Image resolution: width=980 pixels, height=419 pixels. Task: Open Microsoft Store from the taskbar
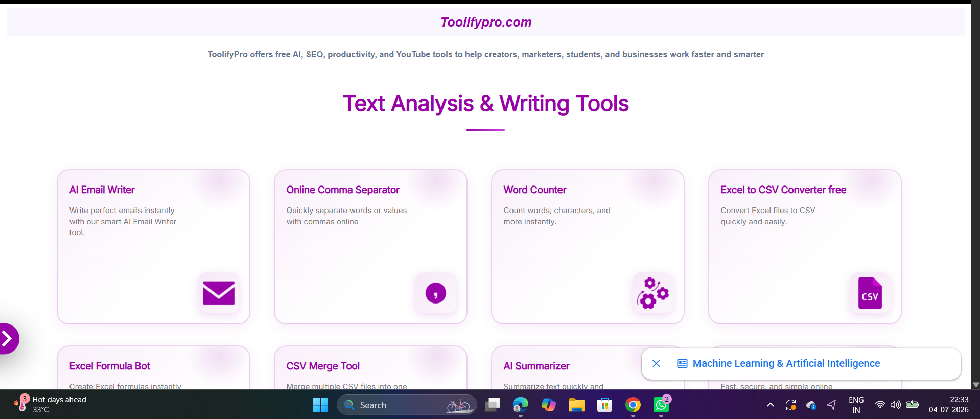(x=605, y=405)
